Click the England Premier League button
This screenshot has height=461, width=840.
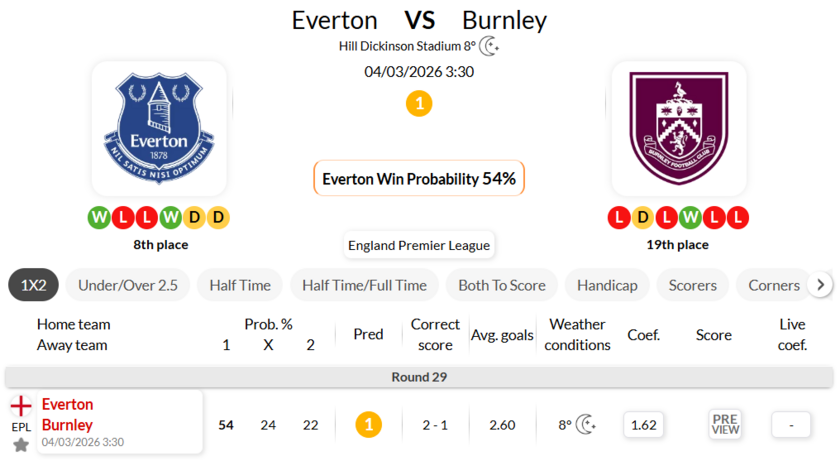(x=419, y=245)
